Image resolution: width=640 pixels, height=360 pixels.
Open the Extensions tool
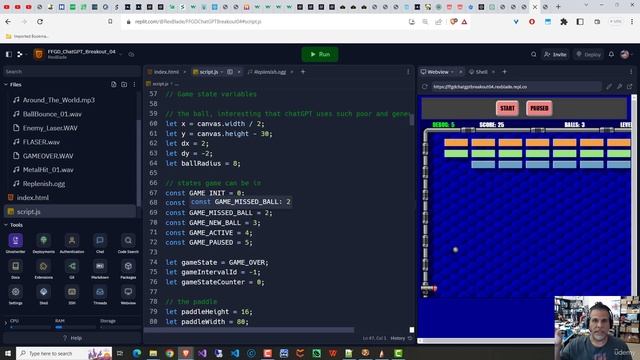(44, 269)
